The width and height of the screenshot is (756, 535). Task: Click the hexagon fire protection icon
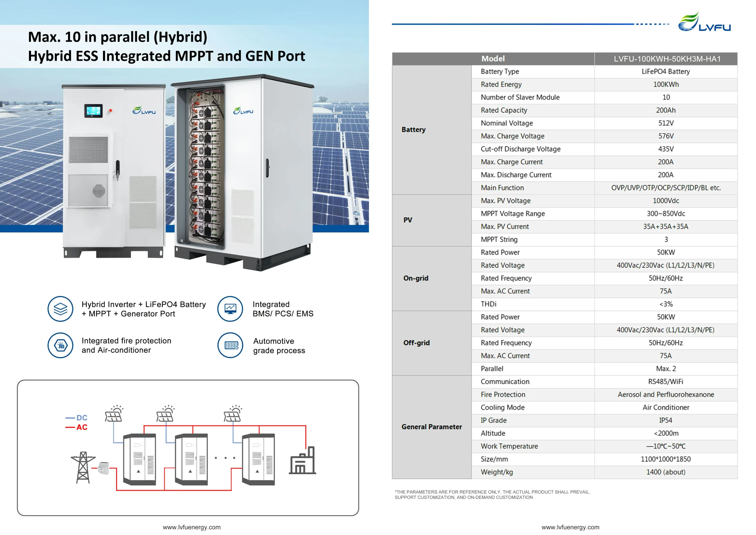(60, 345)
